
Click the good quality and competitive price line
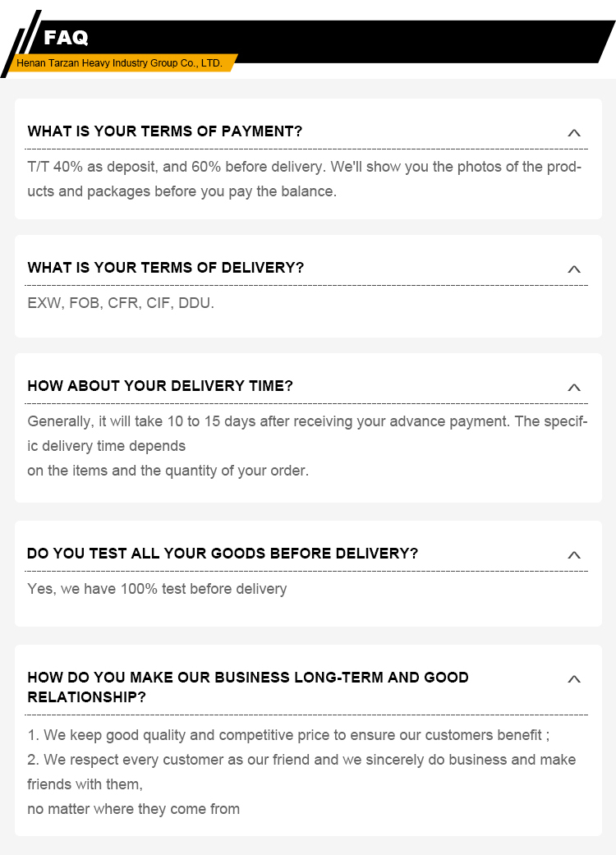point(288,735)
